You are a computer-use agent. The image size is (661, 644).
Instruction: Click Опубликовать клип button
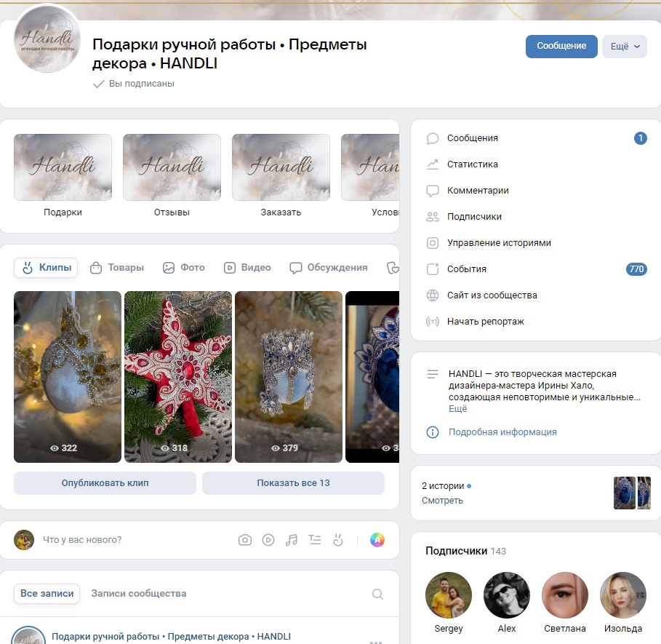coord(105,483)
